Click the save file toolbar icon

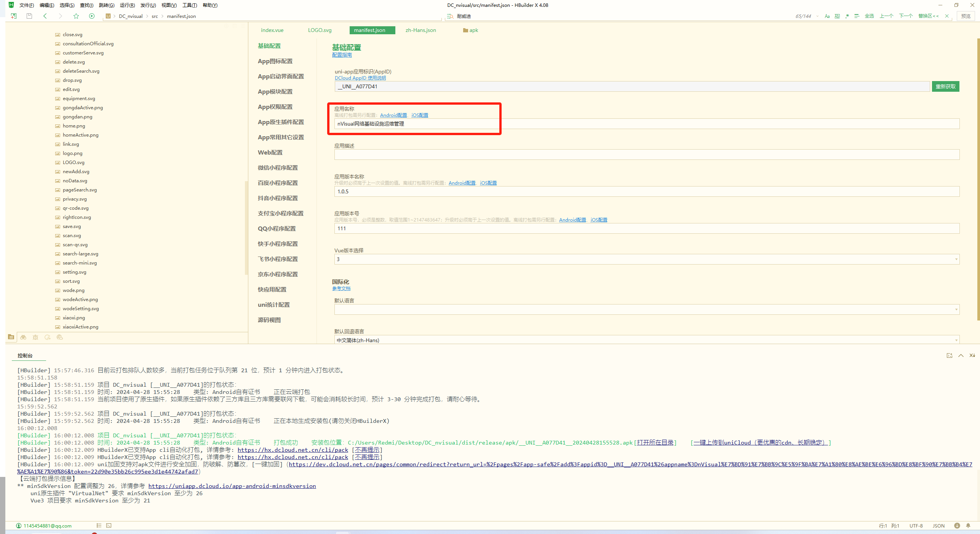click(29, 16)
